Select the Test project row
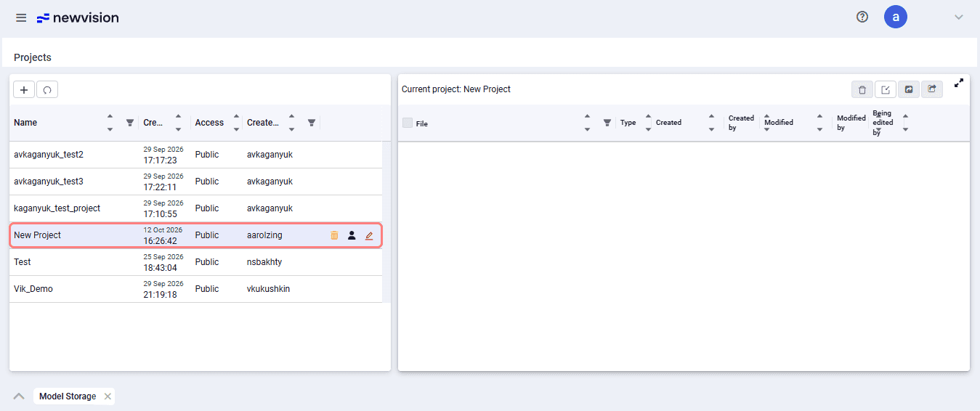Image resolution: width=980 pixels, height=411 pixels. [195, 262]
